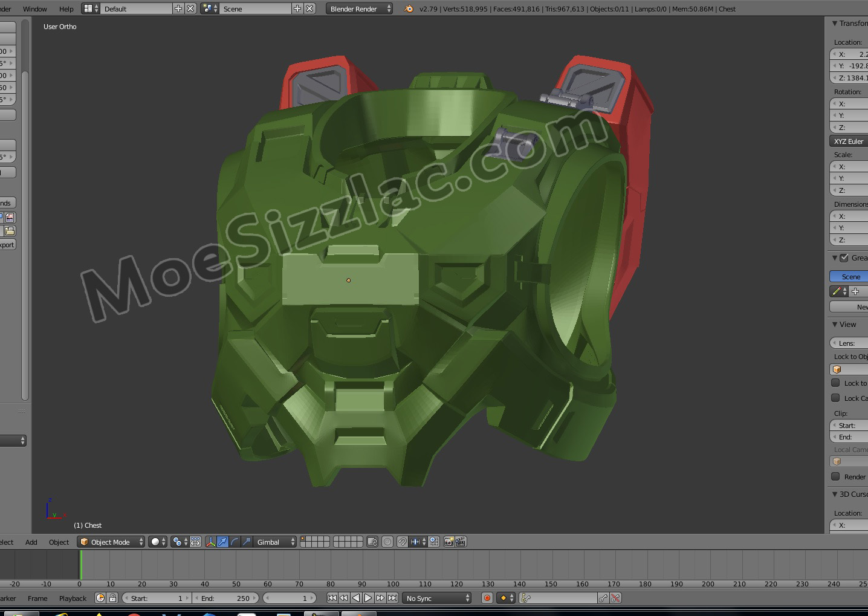Open the Object Mode dropdown
The width and height of the screenshot is (868, 616).
click(111, 542)
